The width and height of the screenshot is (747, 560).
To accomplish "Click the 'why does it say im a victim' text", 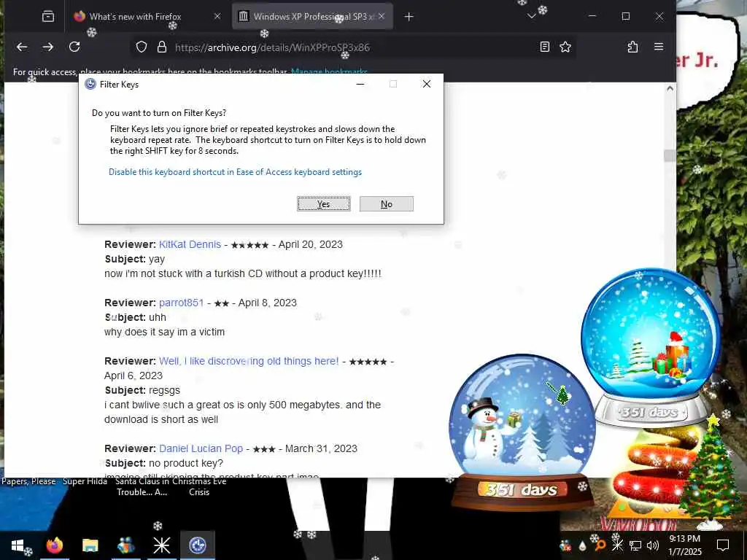I will pyautogui.click(x=164, y=332).
